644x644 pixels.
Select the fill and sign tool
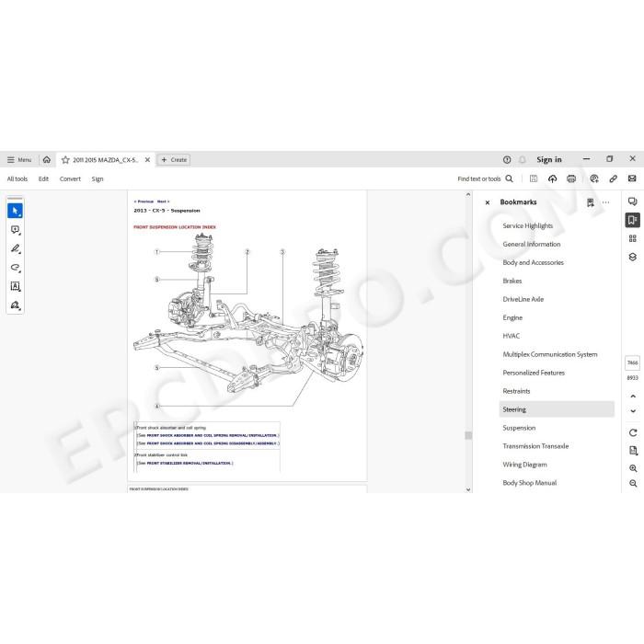click(x=16, y=305)
